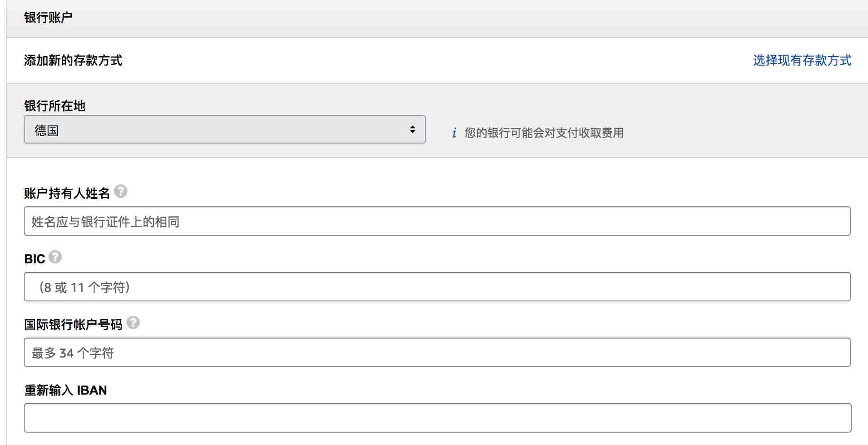Focus the 账户持有人姓名 input field
868x445 pixels.
[437, 221]
